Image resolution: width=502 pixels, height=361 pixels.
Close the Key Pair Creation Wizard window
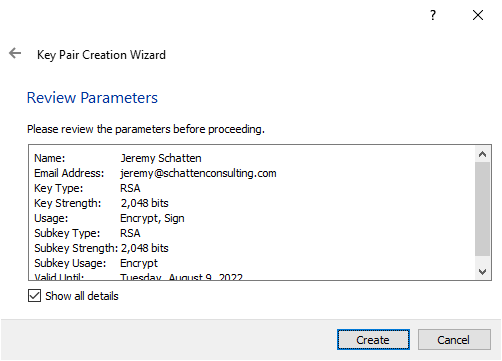click(478, 15)
